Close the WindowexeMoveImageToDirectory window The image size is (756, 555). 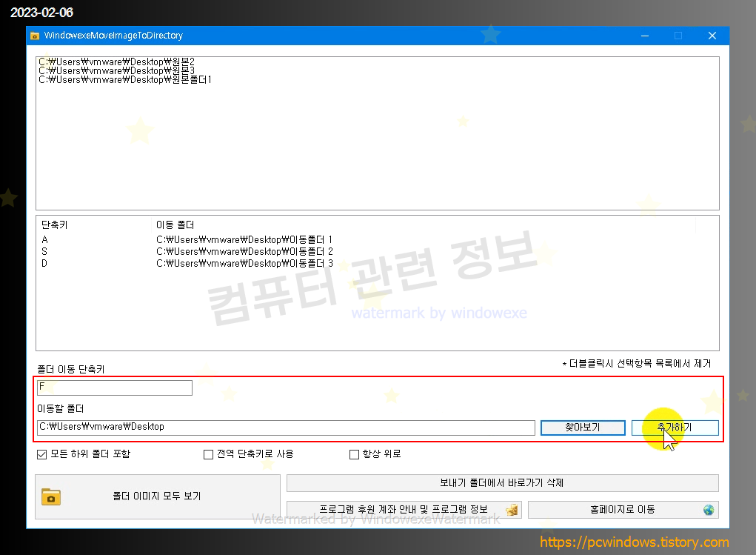712,36
